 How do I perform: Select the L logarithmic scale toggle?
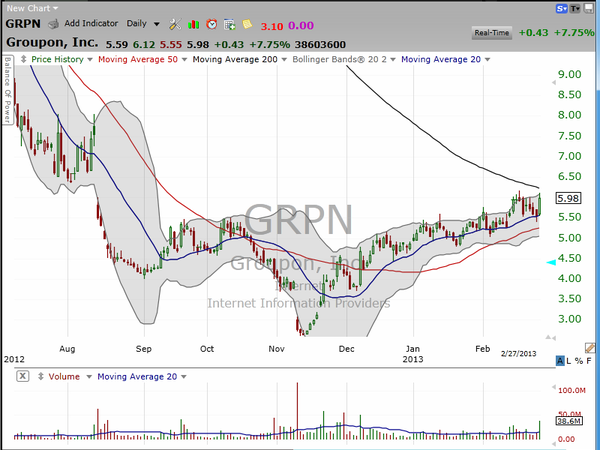coord(569,360)
